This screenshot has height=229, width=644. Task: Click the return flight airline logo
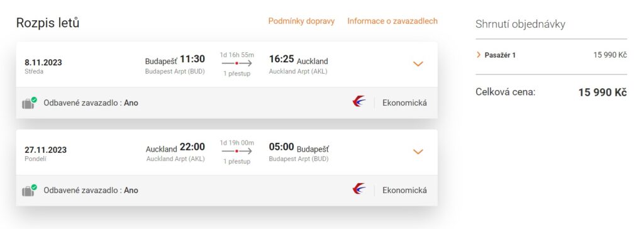359,189
